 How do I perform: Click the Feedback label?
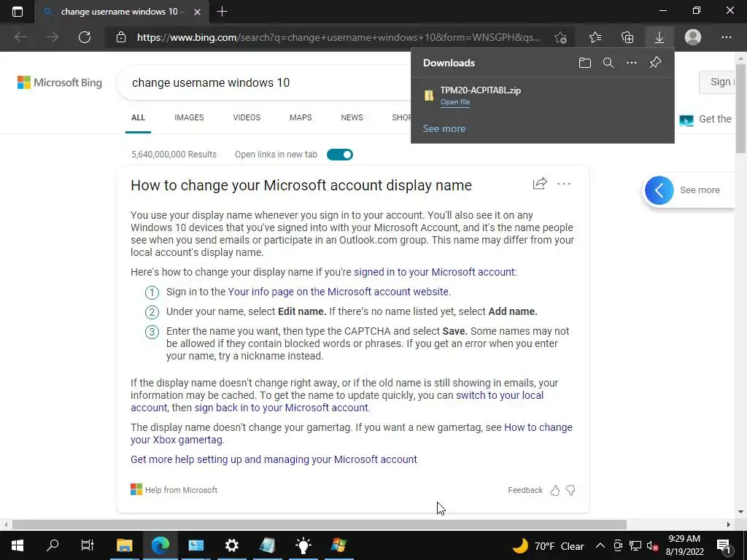[525, 490]
